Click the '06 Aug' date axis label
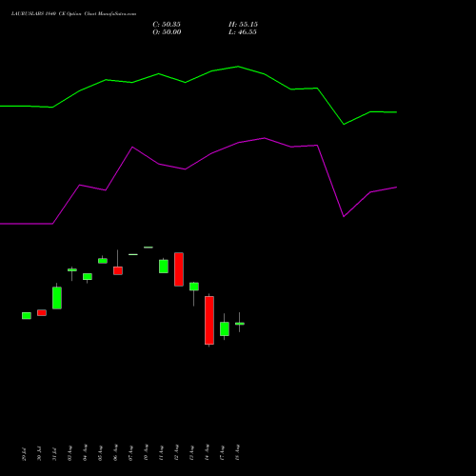 click(x=115, y=453)
